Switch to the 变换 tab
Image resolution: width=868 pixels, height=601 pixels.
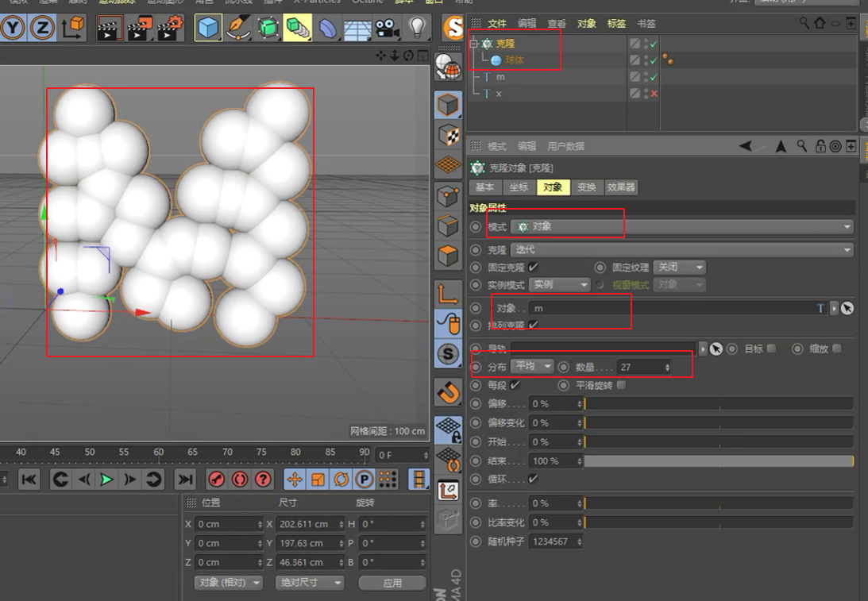click(586, 187)
